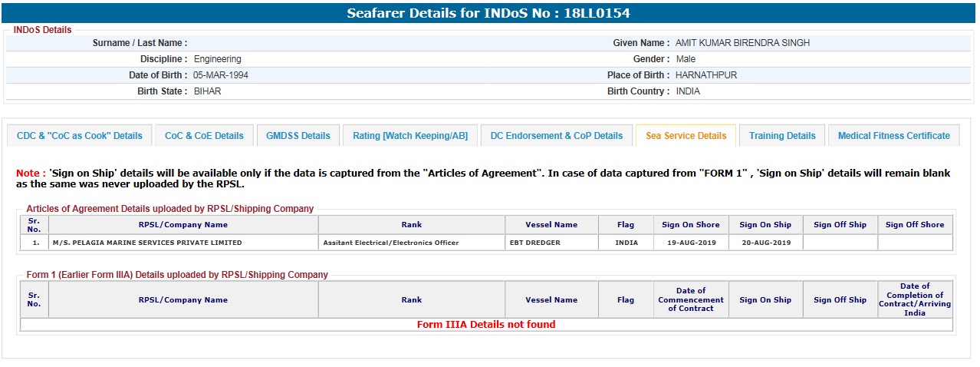Open the CDC & "CoC as Cook" Details tab
980x367 pixels.
[80, 136]
